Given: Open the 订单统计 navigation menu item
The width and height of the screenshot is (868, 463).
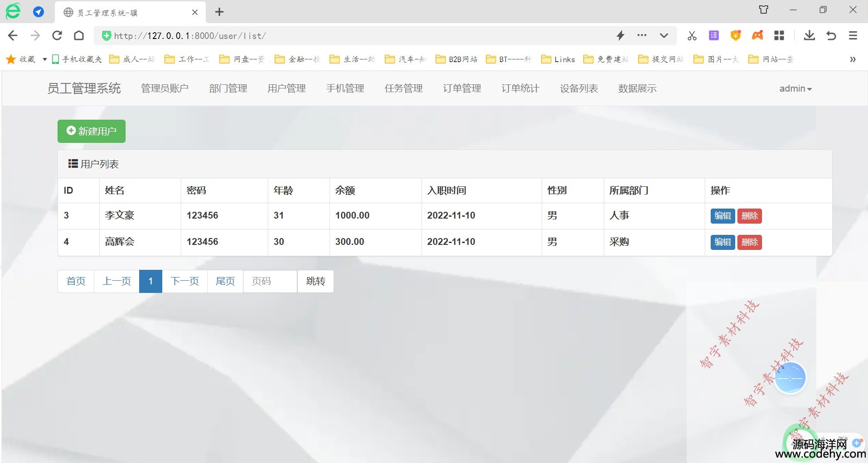Looking at the screenshot, I should click(520, 88).
